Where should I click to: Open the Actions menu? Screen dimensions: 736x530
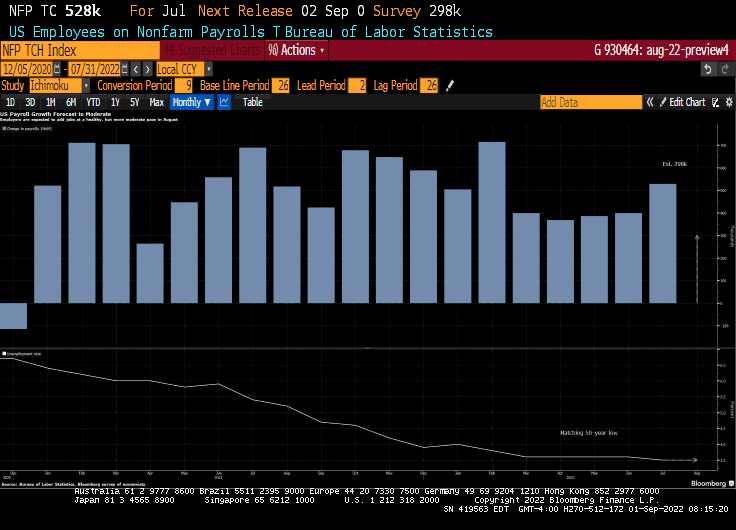click(x=297, y=50)
